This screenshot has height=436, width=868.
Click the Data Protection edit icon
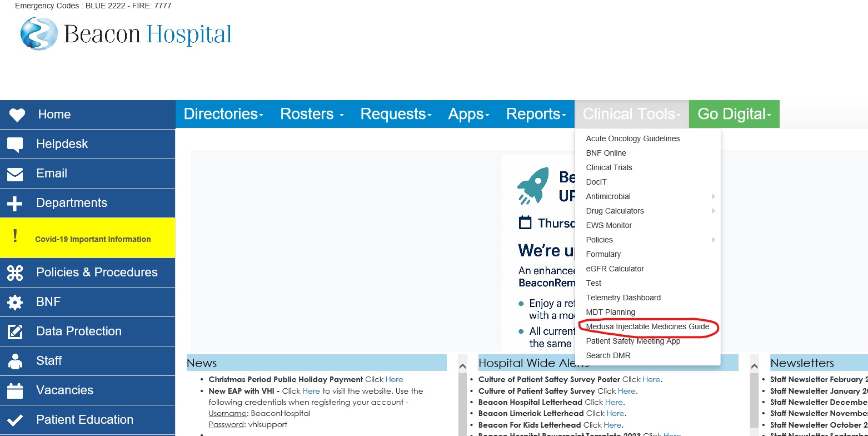click(x=15, y=331)
